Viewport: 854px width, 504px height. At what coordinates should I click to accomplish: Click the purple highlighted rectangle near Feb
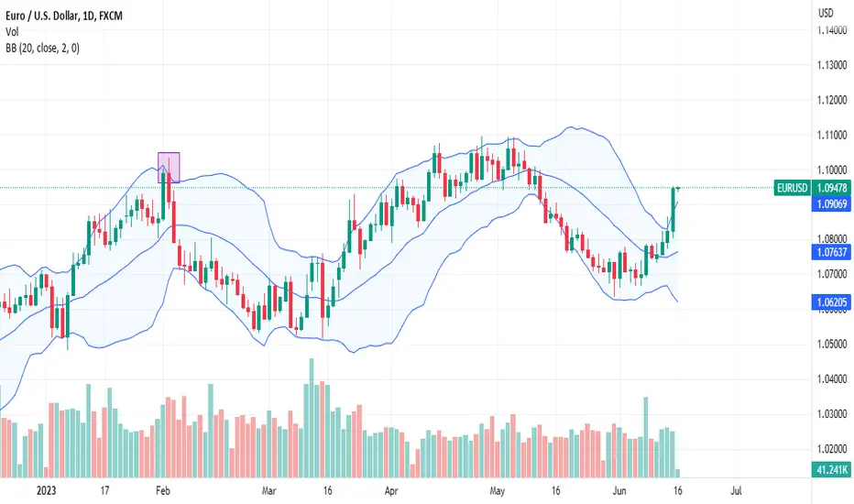[169, 168]
